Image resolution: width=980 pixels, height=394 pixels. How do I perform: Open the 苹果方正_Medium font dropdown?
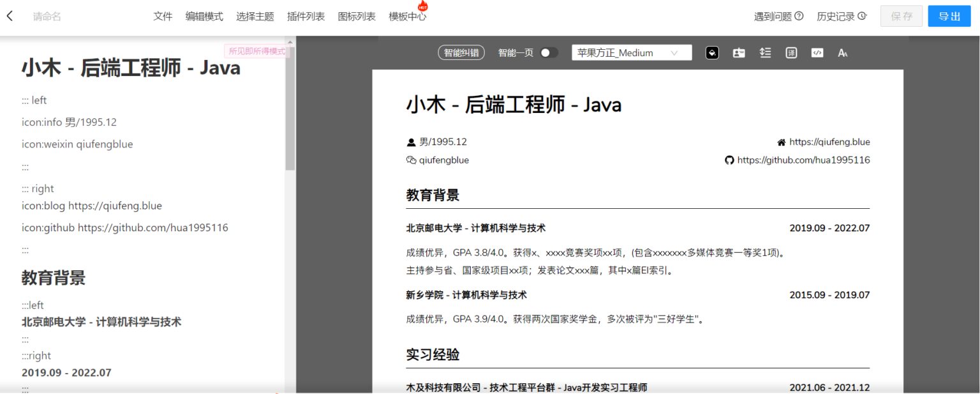pos(632,53)
